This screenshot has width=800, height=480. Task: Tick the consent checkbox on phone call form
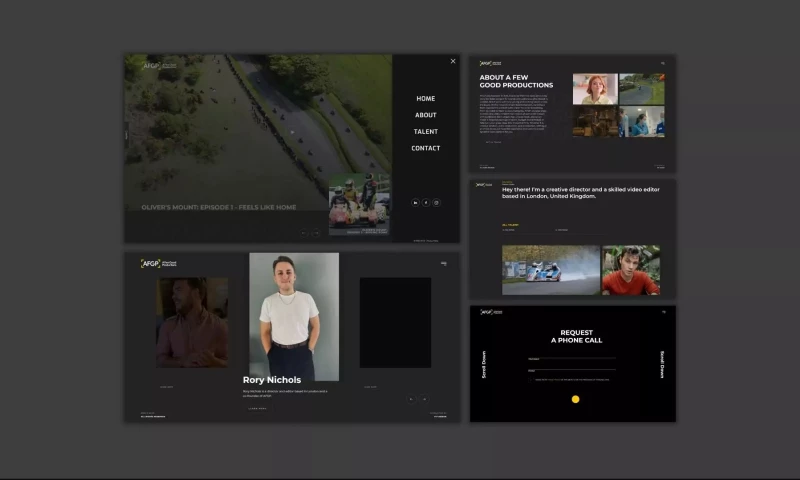coord(529,380)
